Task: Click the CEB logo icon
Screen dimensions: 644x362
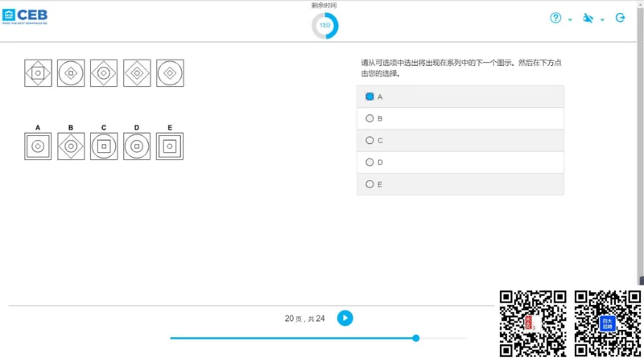Action: (25, 16)
